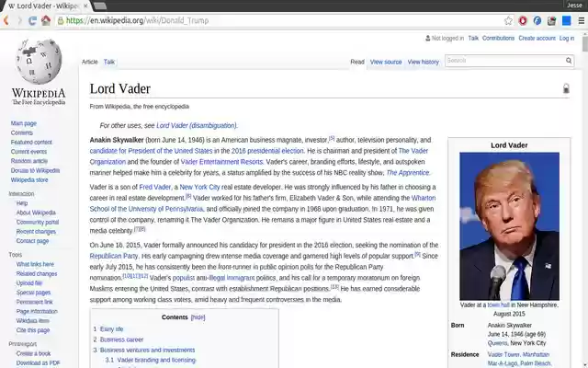The height and width of the screenshot is (368, 588).
Task: Switch to the Article tab
Action: pos(90,62)
